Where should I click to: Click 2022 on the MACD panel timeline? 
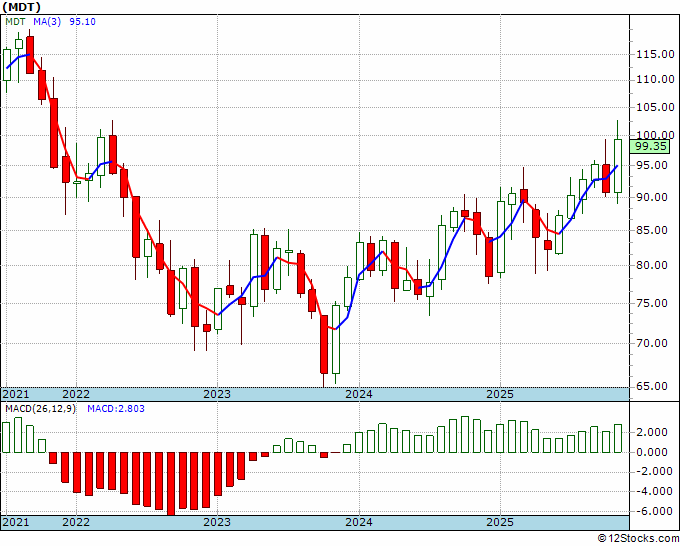coord(76,522)
